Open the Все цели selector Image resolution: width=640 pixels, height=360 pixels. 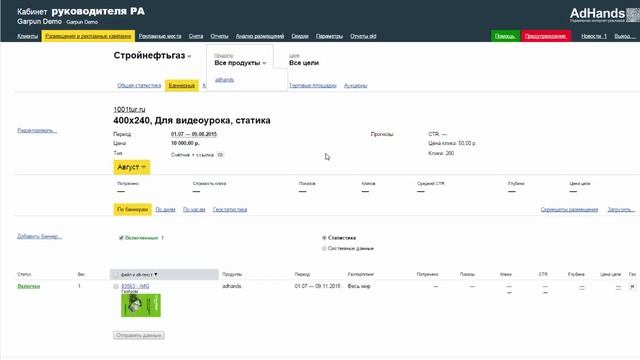(x=304, y=63)
